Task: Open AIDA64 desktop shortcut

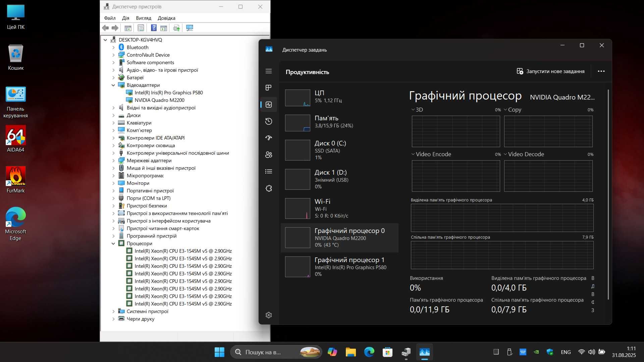Action: [x=16, y=139]
